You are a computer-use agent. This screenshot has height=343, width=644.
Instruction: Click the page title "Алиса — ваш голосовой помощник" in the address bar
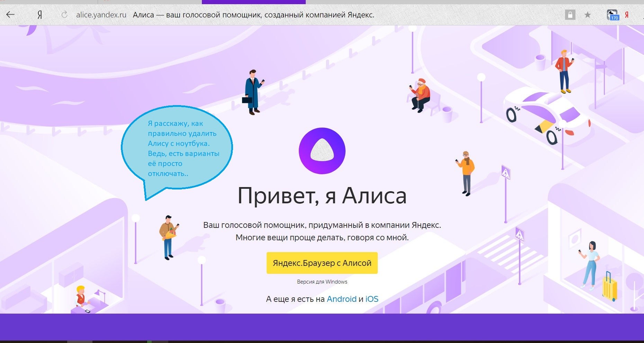coord(197,15)
